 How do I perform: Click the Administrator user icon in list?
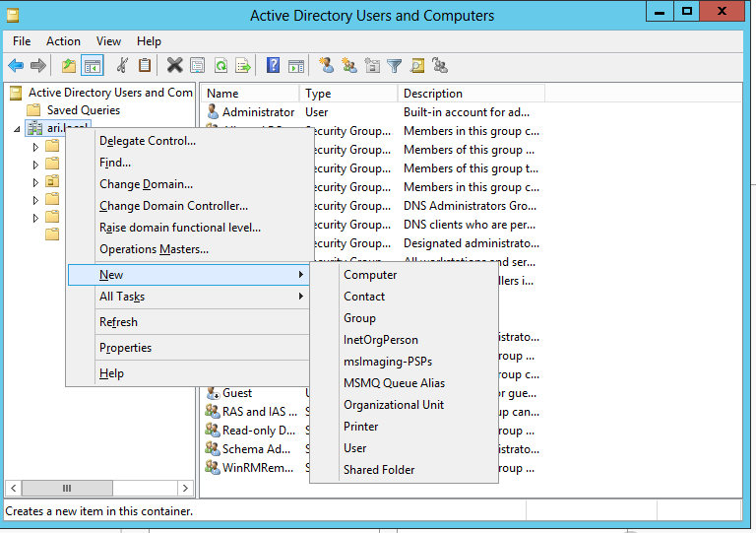coord(213,112)
